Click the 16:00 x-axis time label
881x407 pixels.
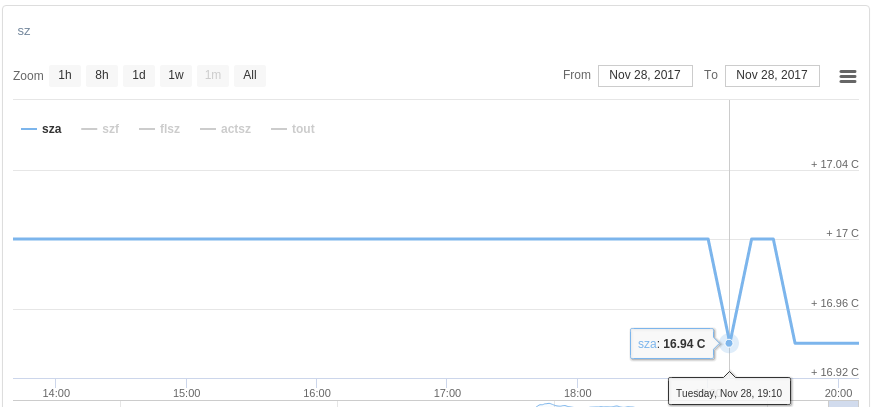coord(316,393)
